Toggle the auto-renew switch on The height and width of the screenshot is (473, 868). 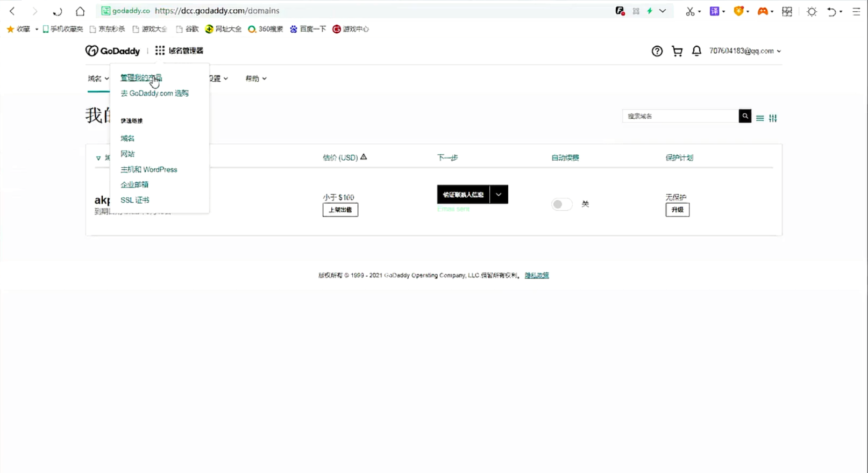[561, 204]
